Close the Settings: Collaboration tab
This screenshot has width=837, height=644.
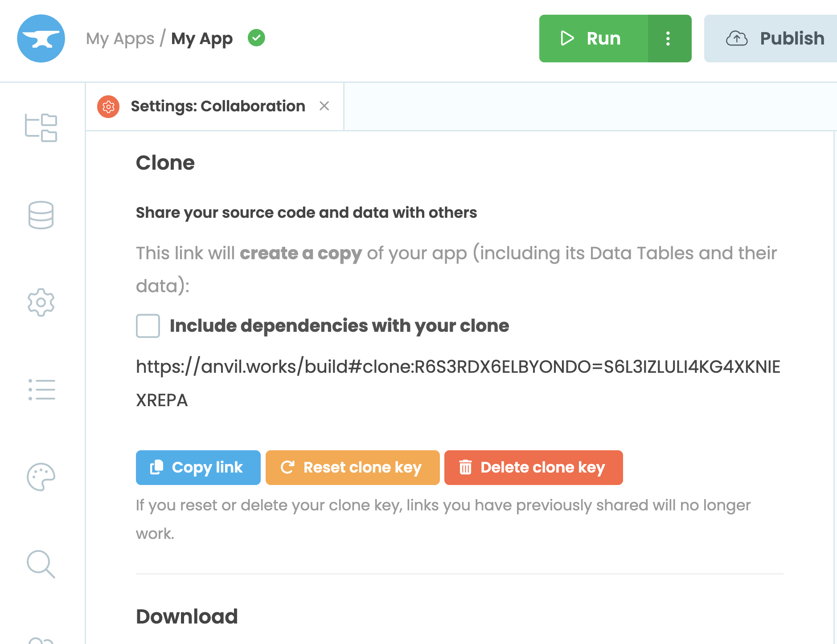point(324,106)
